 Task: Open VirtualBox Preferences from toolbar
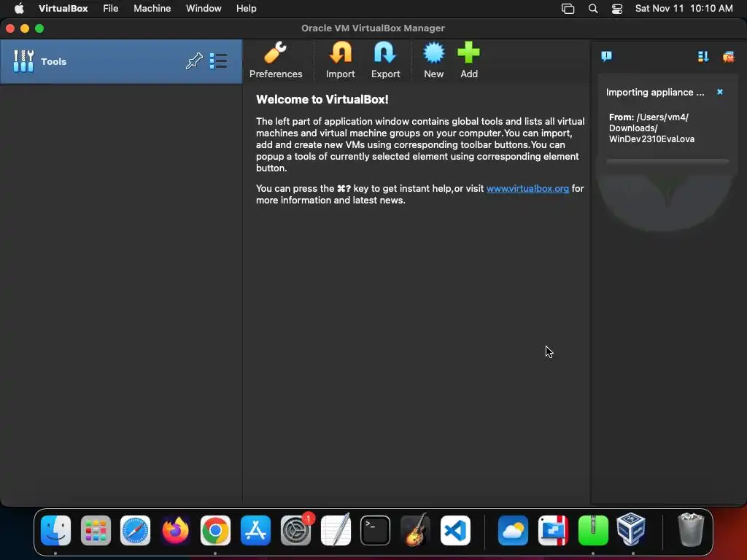click(x=275, y=61)
